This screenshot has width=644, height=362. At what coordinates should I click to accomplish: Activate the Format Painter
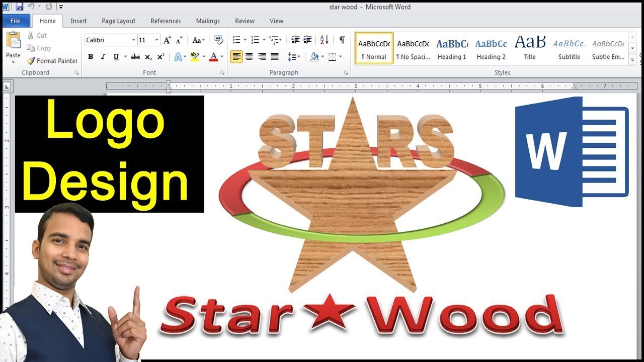tap(52, 61)
